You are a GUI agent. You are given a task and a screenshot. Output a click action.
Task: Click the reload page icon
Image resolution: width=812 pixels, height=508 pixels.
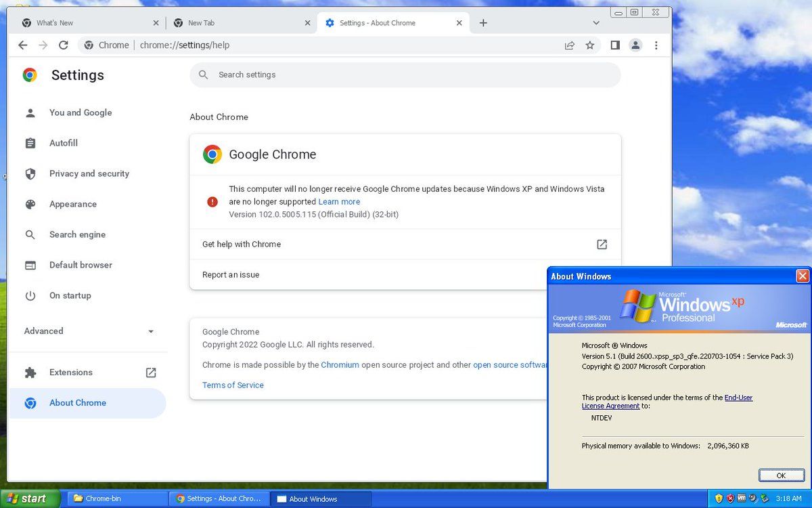(x=63, y=45)
